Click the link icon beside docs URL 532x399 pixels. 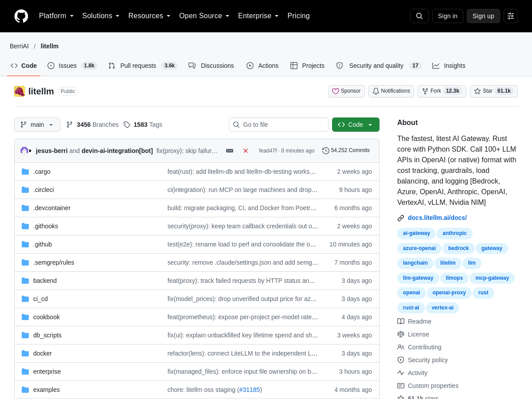tap(401, 218)
